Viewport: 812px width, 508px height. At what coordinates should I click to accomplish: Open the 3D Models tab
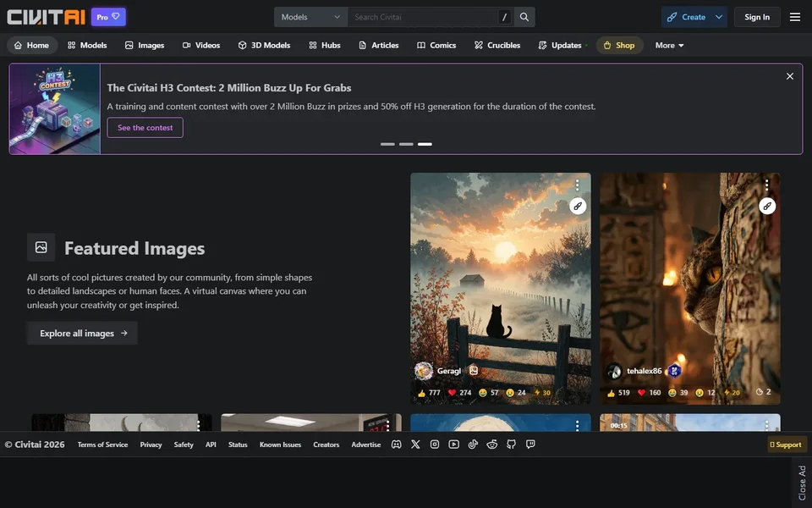264,45
